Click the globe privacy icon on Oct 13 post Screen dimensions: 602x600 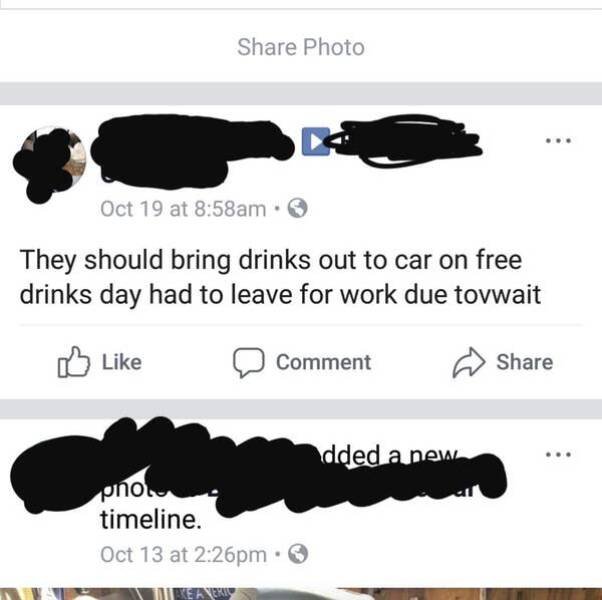pyautogui.click(x=298, y=554)
